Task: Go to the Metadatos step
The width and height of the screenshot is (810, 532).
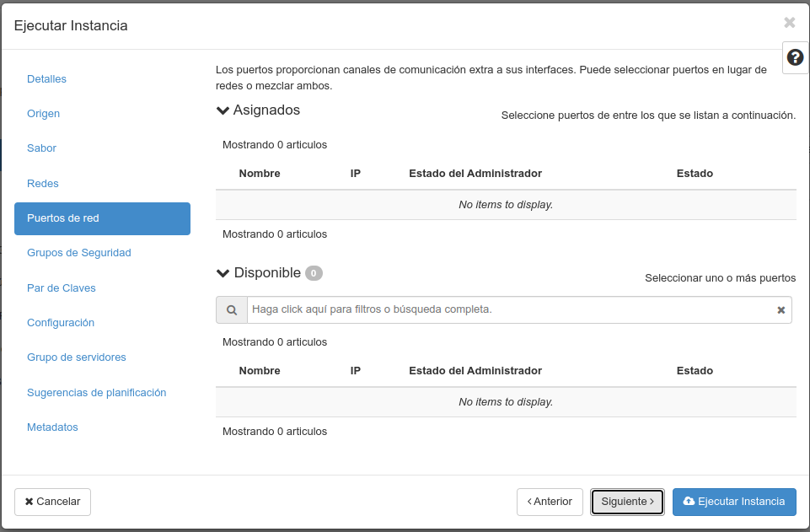Action: [52, 427]
